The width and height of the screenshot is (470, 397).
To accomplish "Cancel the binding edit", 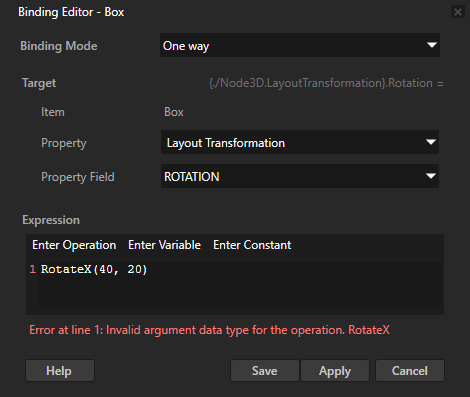I will [x=410, y=370].
